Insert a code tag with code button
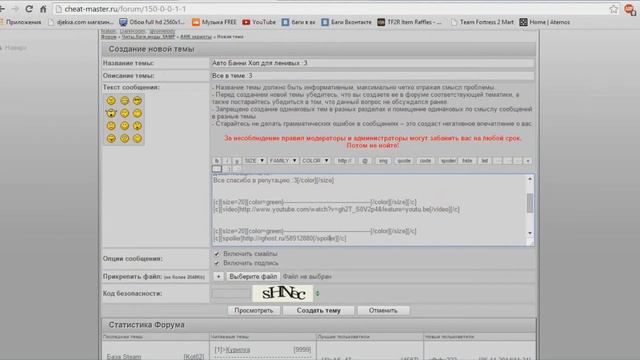The width and height of the screenshot is (640, 360). point(425,161)
